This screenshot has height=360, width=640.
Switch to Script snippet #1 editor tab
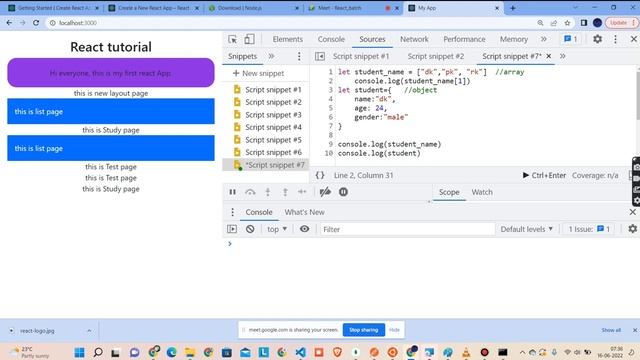click(361, 56)
